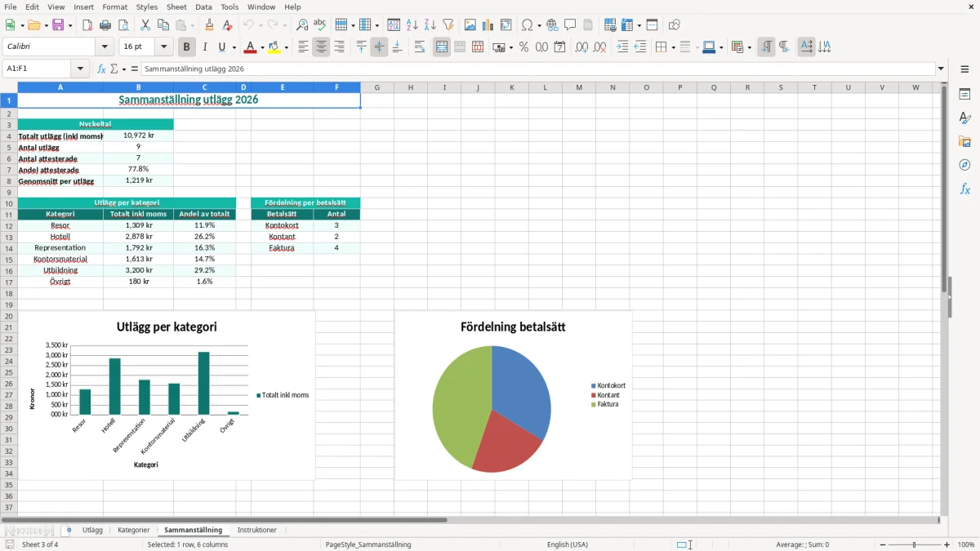Viewport: 980px width, 551px height.
Task: Click the Save document icon
Action: (x=57, y=25)
